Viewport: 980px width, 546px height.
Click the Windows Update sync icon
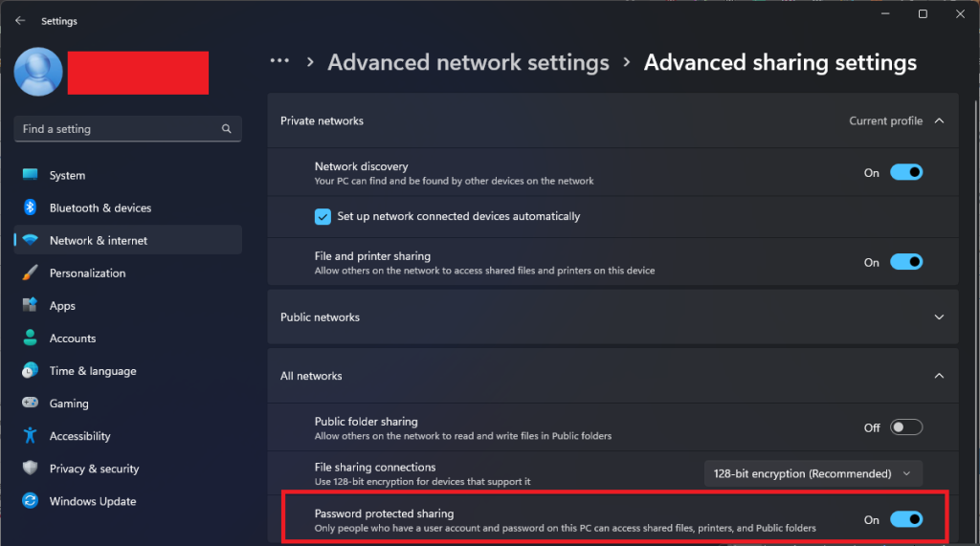click(x=30, y=500)
